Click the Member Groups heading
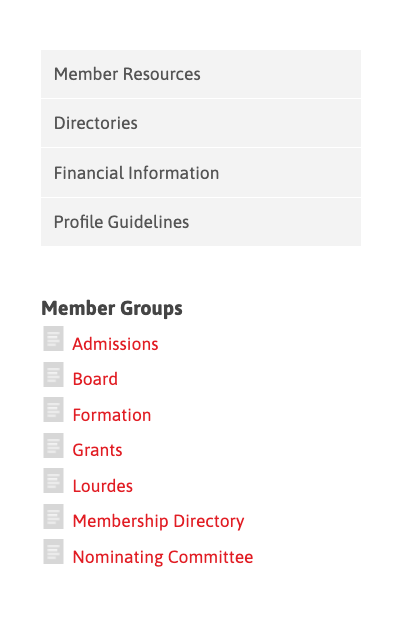 coord(112,309)
